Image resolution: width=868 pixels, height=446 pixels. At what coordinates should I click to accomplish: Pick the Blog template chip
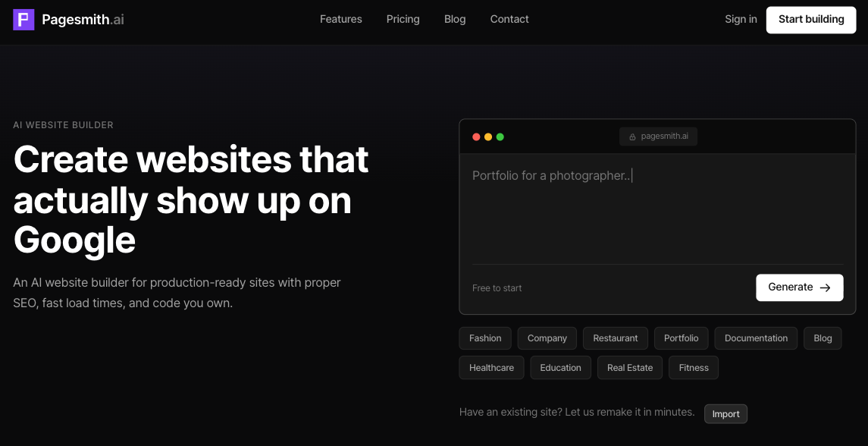click(823, 338)
